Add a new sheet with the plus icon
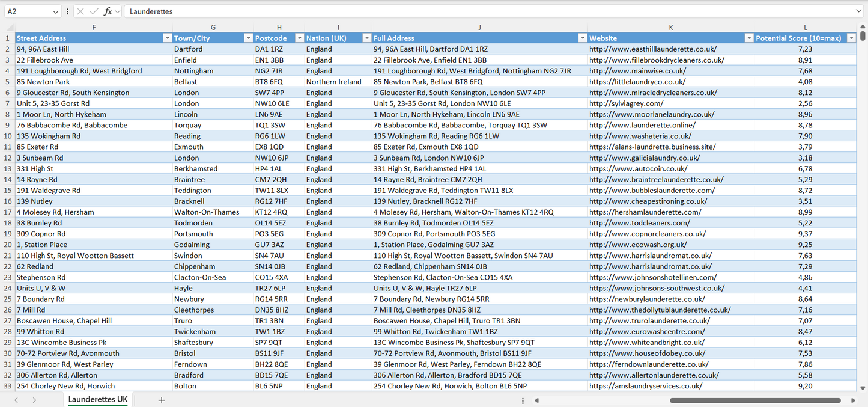The height and width of the screenshot is (407, 868). [x=161, y=399]
